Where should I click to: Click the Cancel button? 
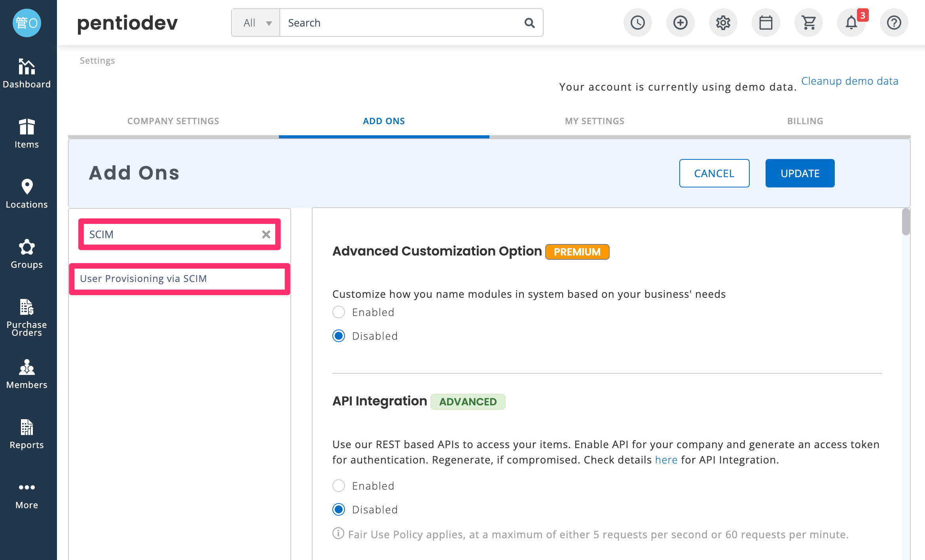tap(714, 173)
